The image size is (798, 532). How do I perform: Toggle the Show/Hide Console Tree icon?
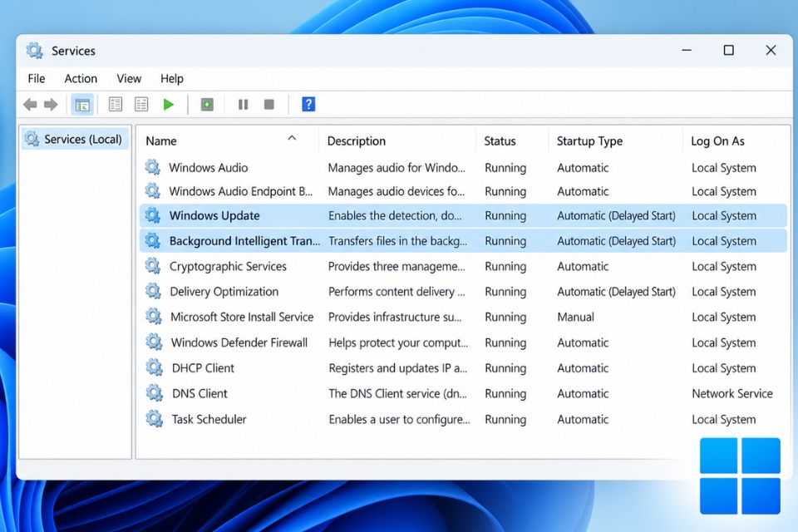82,105
